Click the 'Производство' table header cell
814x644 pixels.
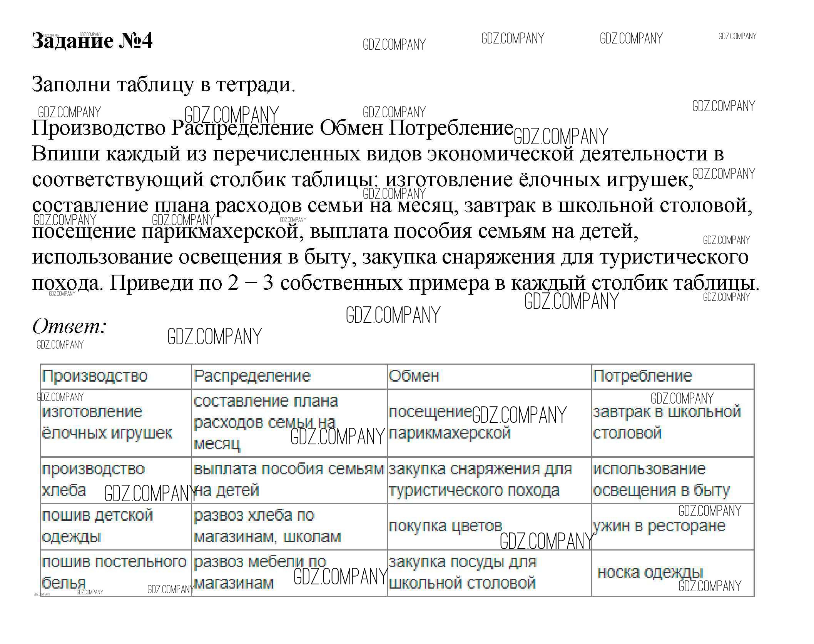95,376
